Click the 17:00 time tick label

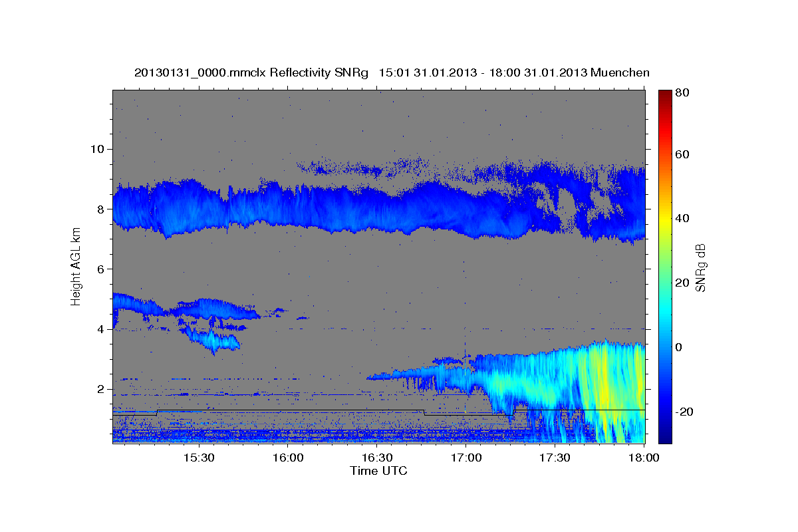click(466, 458)
